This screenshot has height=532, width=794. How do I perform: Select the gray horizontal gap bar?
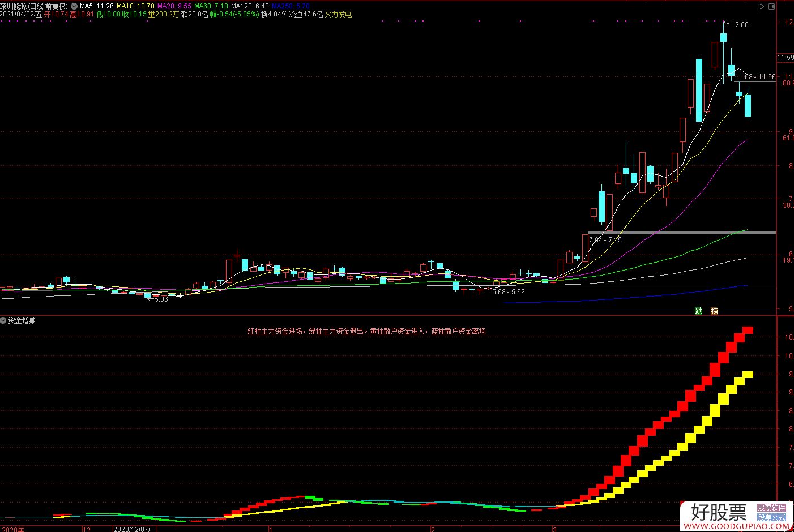pyautogui.click(x=682, y=233)
